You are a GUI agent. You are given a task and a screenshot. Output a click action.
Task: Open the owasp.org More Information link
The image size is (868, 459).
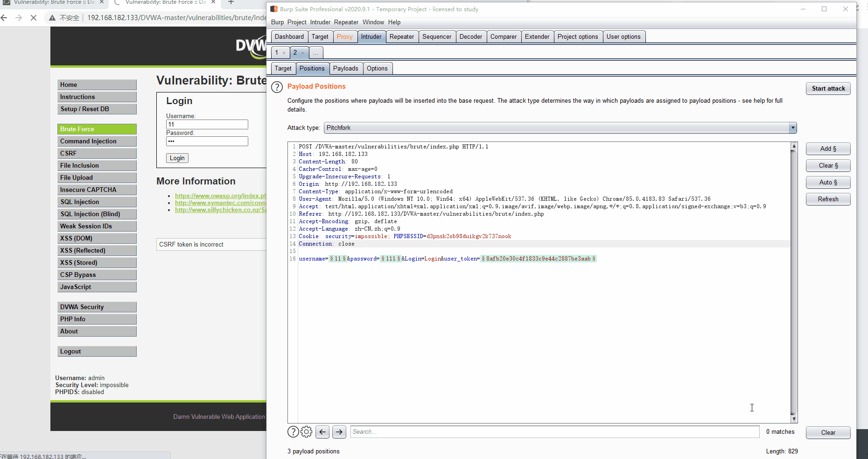[221, 196]
